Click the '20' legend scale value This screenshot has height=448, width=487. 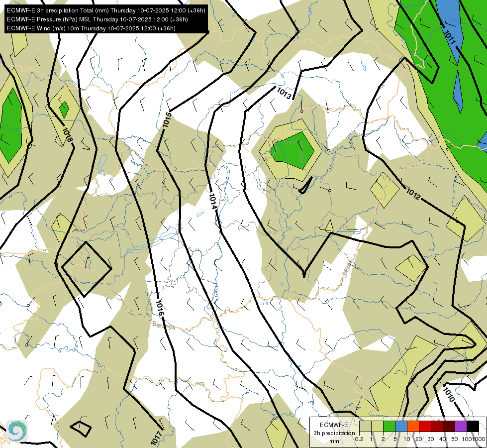click(x=419, y=439)
